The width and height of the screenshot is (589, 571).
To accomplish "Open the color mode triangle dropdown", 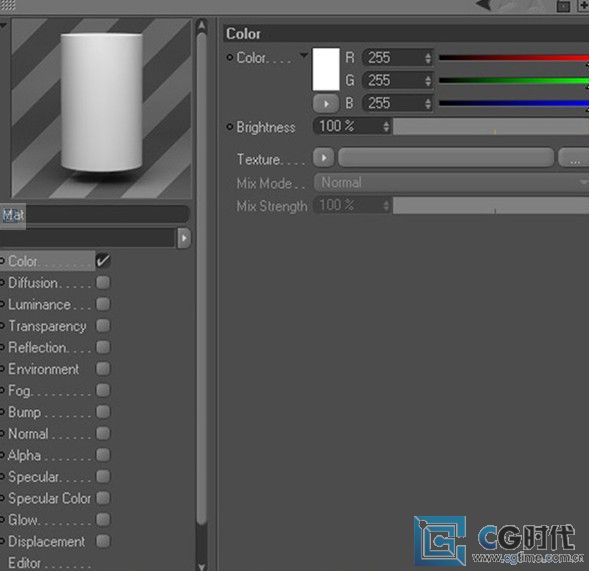I will (x=304, y=56).
